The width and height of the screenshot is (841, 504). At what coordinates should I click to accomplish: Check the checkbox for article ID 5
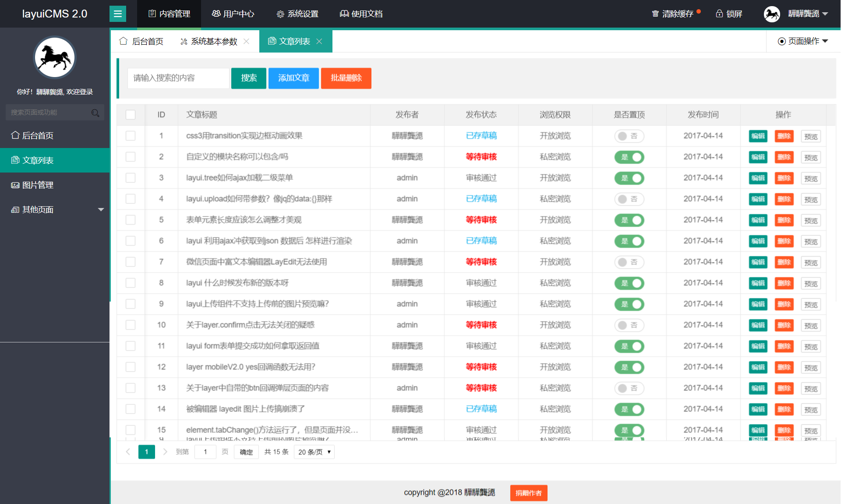click(131, 220)
